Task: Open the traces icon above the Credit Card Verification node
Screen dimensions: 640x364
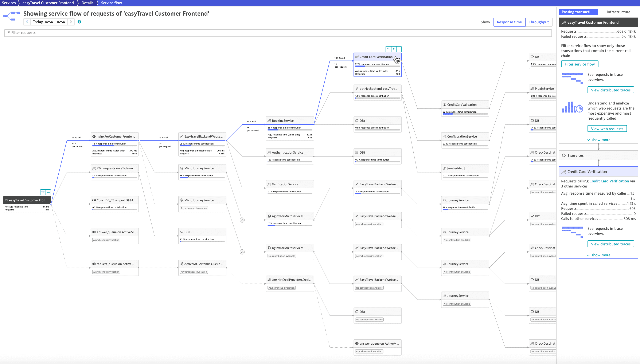Action: click(389, 49)
